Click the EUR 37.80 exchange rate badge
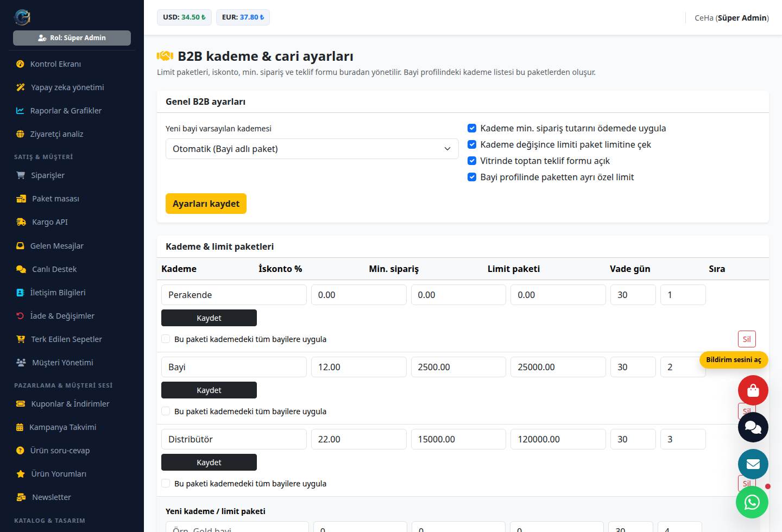The width and height of the screenshot is (782, 532). (x=243, y=17)
